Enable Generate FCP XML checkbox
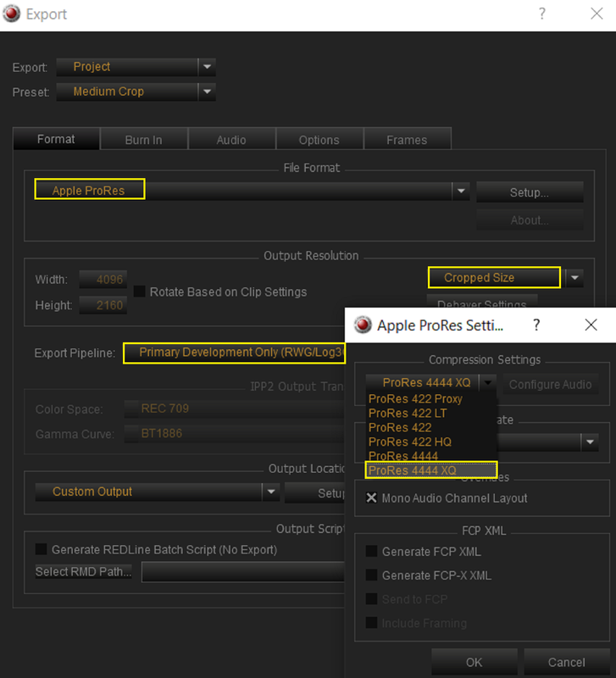616x678 pixels. (371, 552)
